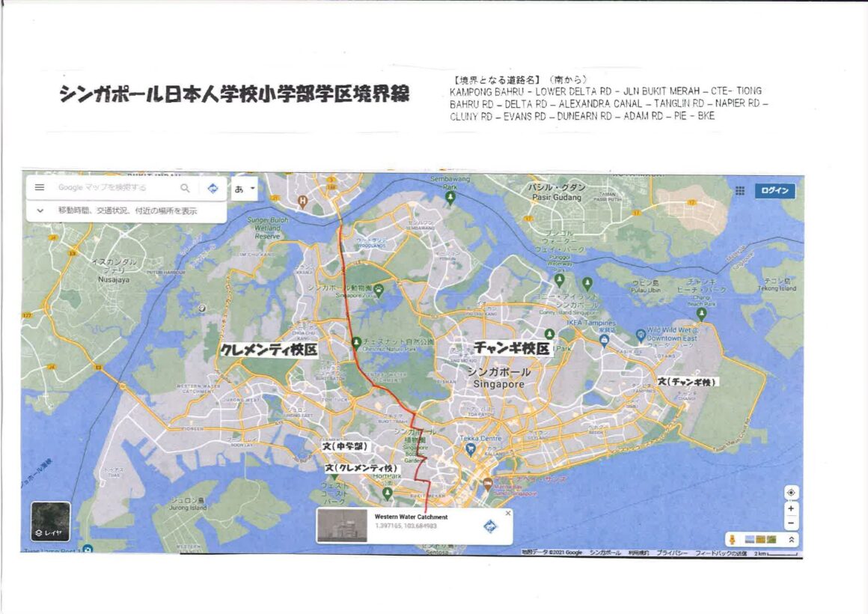Zoom in on the map

point(791,508)
